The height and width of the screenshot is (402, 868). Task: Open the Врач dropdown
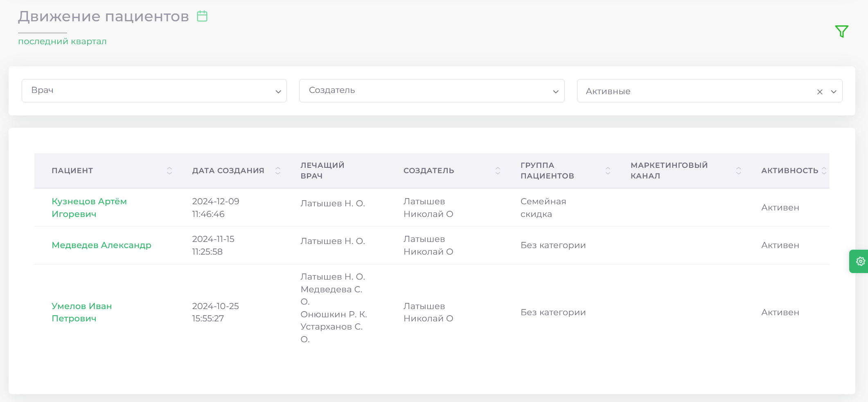(154, 90)
